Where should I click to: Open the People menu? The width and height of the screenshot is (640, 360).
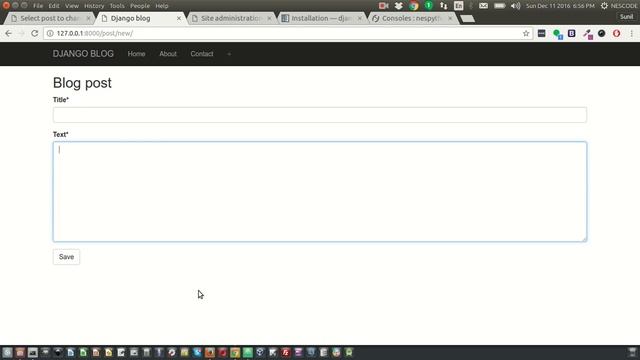[140, 6]
